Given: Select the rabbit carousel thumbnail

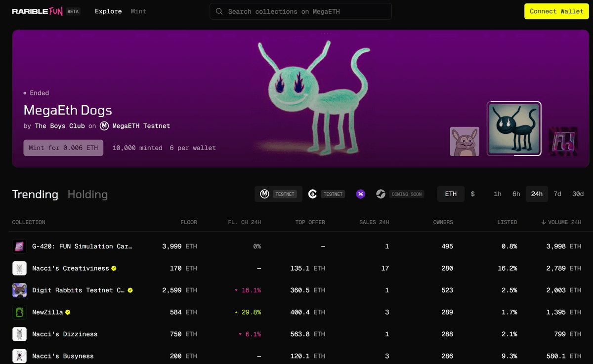Looking at the screenshot, I should pyautogui.click(x=465, y=141).
